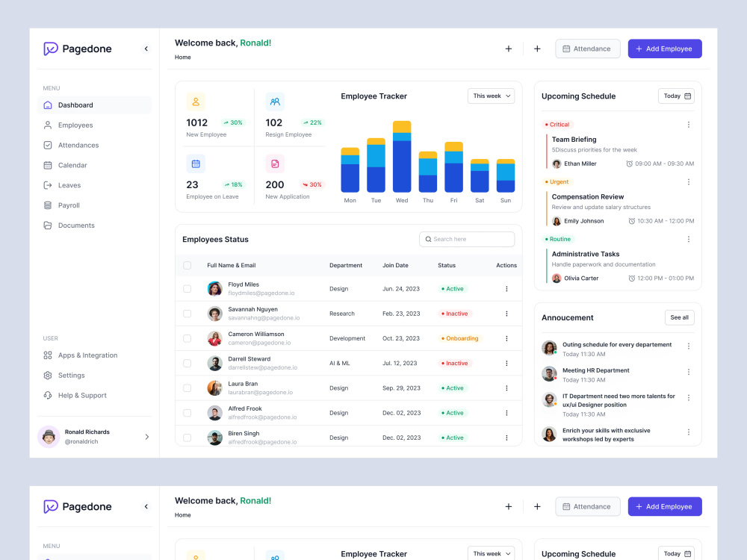The image size is (747, 560).
Task: Click Savannah Nguyen's Inactive status badge
Action: coord(454,314)
